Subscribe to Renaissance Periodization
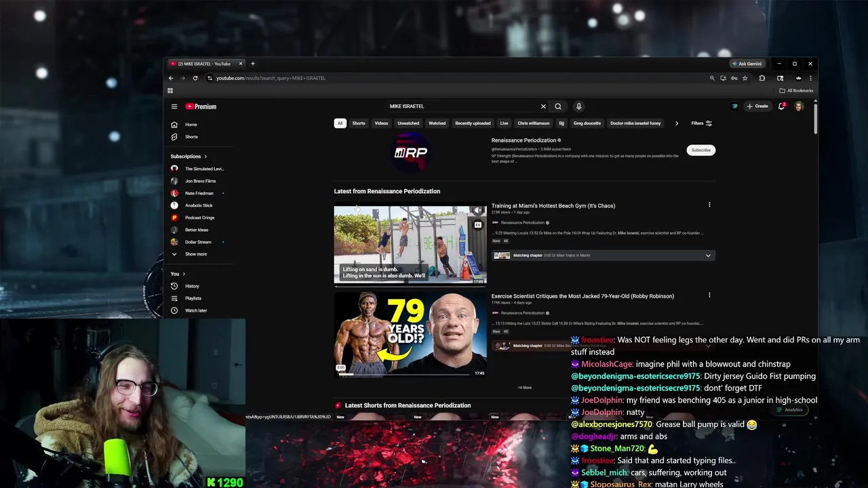The image size is (868, 488). click(x=701, y=150)
